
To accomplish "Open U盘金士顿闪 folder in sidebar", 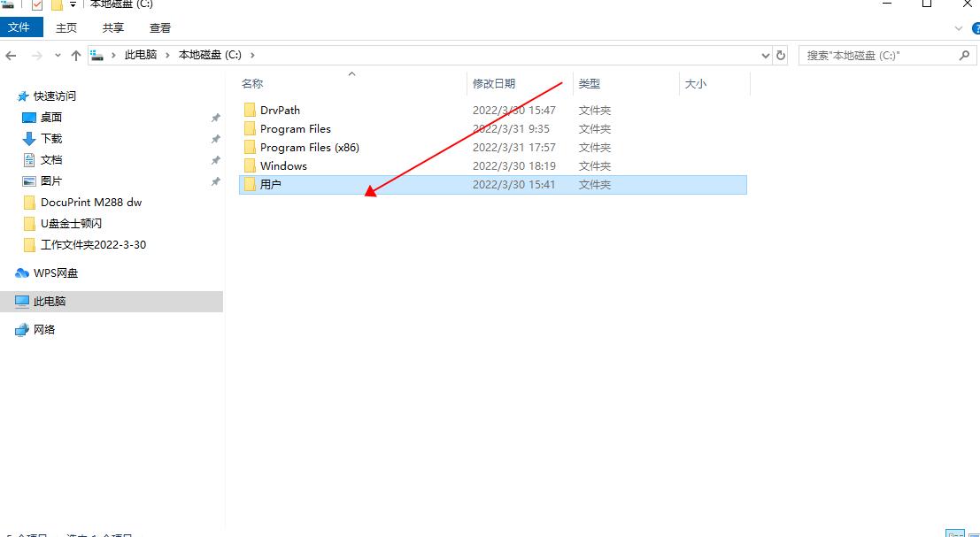I will (71, 224).
